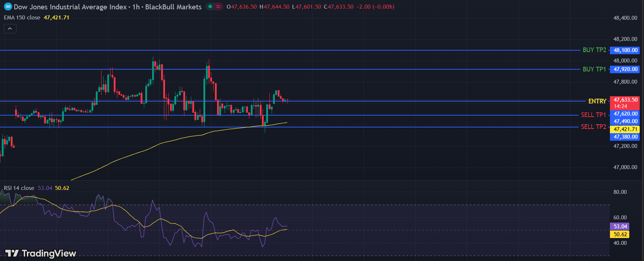Click the pink approximate data indicator icon

[218, 7]
